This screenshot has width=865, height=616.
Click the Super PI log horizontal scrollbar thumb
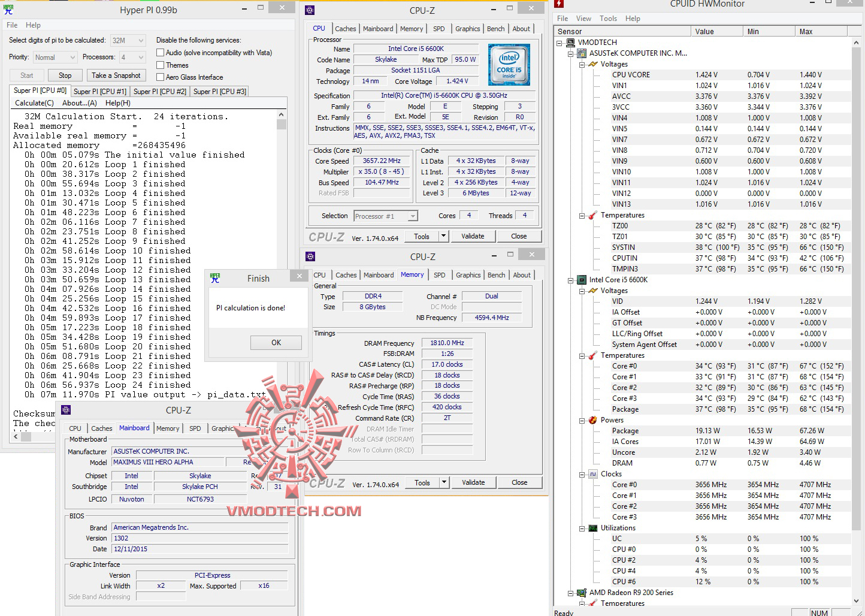point(26,437)
